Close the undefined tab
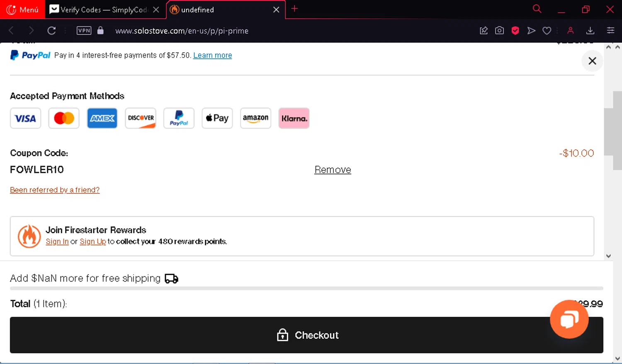 coord(276,10)
